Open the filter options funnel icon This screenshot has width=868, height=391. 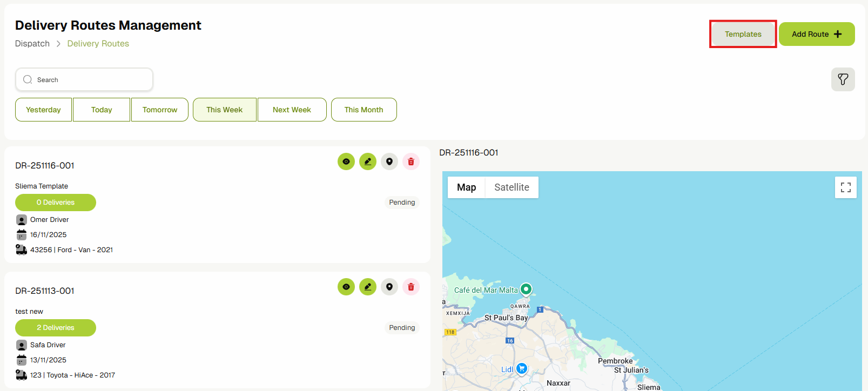point(843,79)
